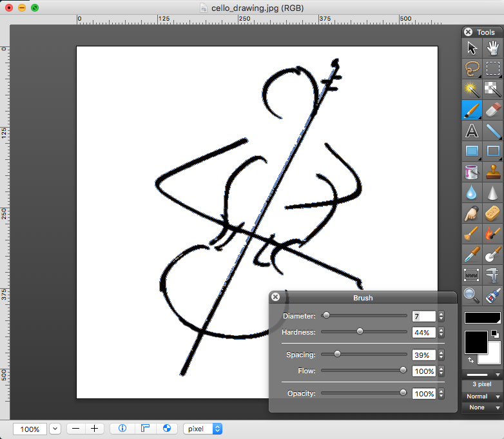Click the cello_drawing.jpg title document icon

tap(204, 8)
